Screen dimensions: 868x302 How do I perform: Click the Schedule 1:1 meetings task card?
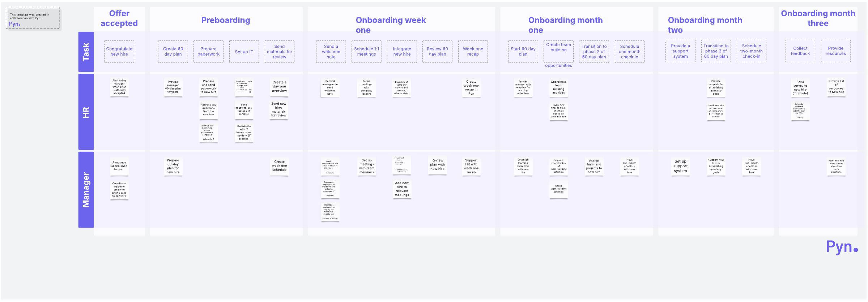click(x=366, y=52)
